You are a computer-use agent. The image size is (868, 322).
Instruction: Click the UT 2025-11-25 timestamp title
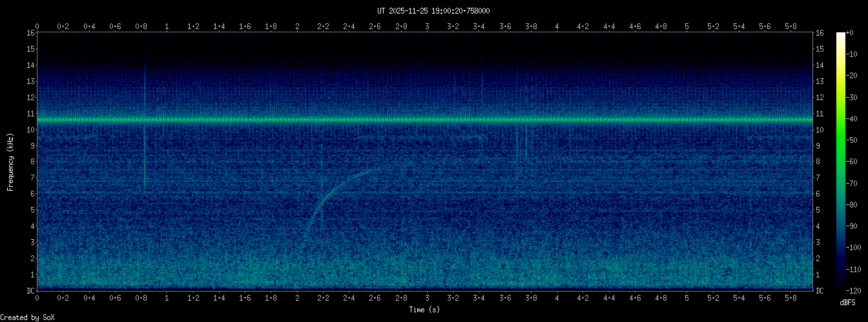click(x=433, y=10)
